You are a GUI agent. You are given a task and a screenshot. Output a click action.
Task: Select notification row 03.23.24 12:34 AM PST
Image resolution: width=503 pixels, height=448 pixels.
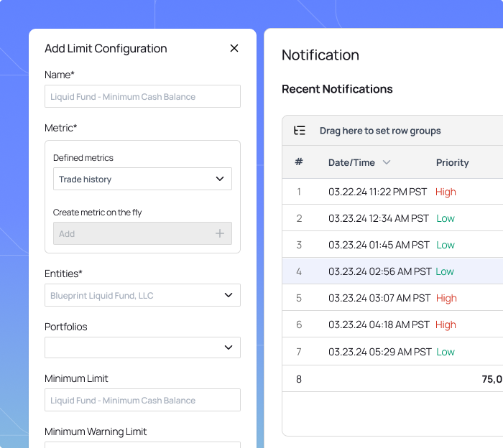[x=392, y=218]
